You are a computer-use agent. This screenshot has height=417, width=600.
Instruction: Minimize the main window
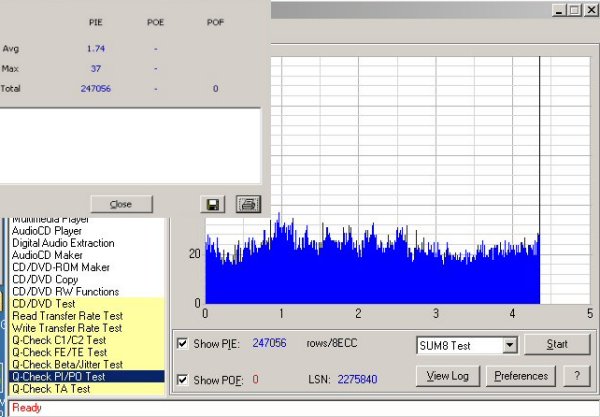559,10
